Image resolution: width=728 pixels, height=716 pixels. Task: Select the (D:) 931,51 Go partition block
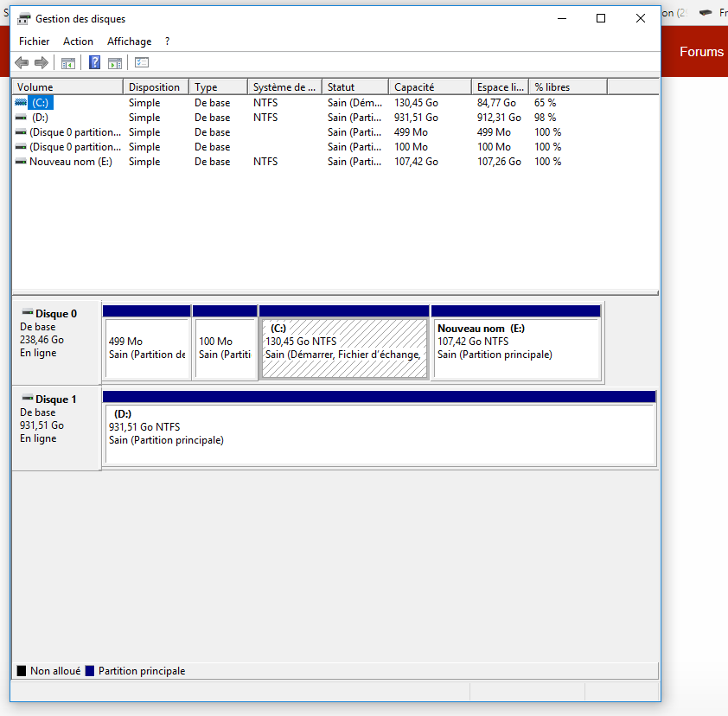(380, 429)
